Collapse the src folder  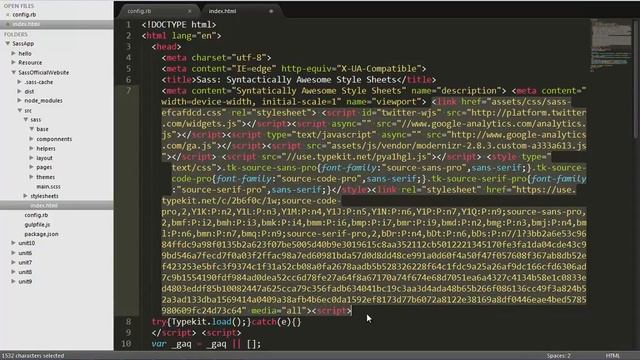click(19, 110)
